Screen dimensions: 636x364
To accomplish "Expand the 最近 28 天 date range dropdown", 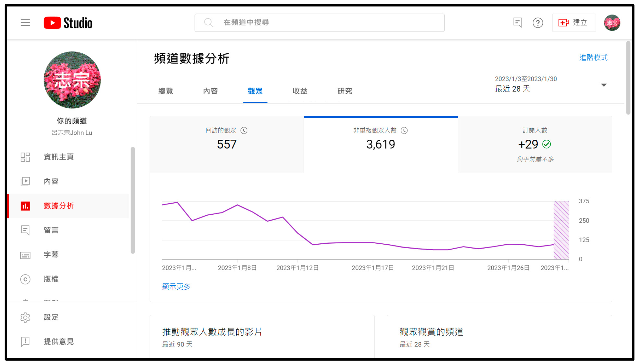I will [604, 85].
